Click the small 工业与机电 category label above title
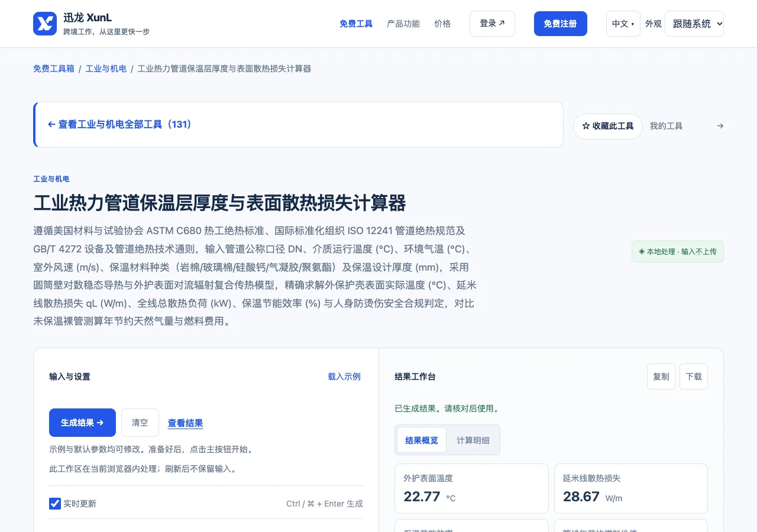 pyautogui.click(x=51, y=179)
